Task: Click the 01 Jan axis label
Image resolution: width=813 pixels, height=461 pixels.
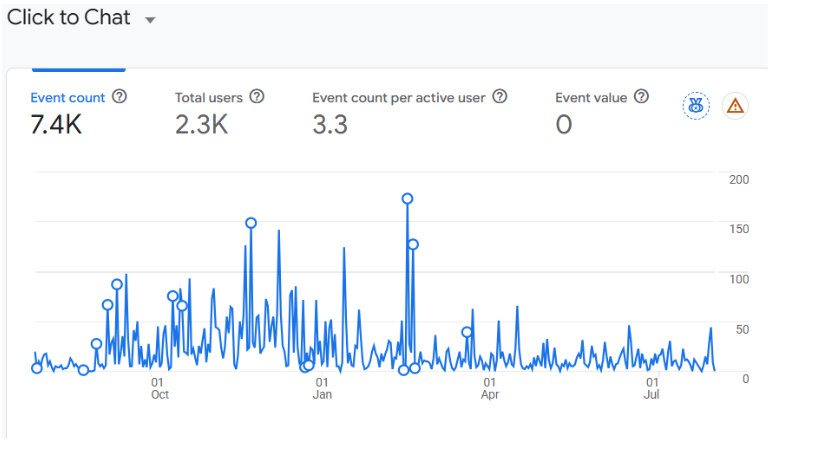Action: tap(322, 388)
